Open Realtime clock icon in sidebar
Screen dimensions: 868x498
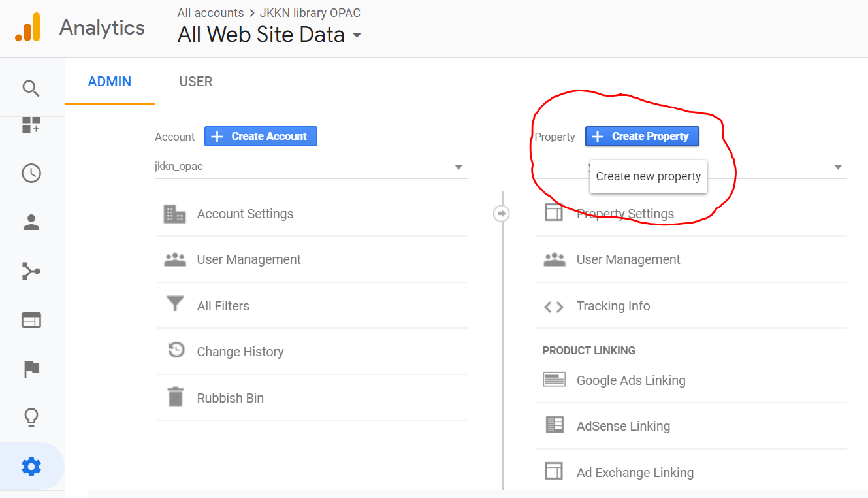pos(31,173)
